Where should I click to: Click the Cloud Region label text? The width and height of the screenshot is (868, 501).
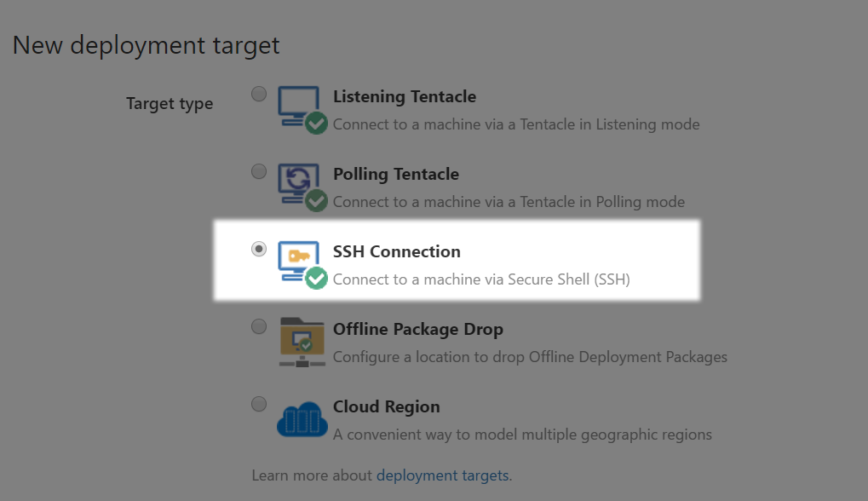click(x=386, y=406)
